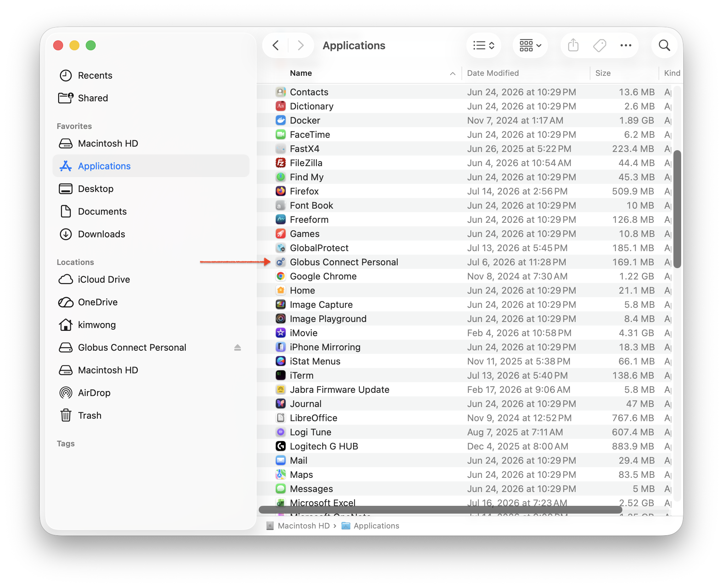Click the LibreOffice row name
723x588 pixels.
tap(313, 418)
